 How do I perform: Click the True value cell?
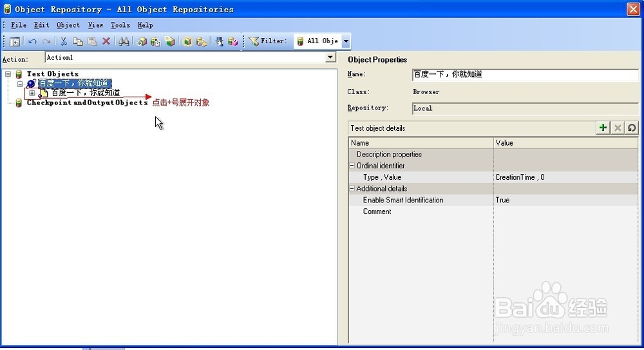(x=565, y=200)
